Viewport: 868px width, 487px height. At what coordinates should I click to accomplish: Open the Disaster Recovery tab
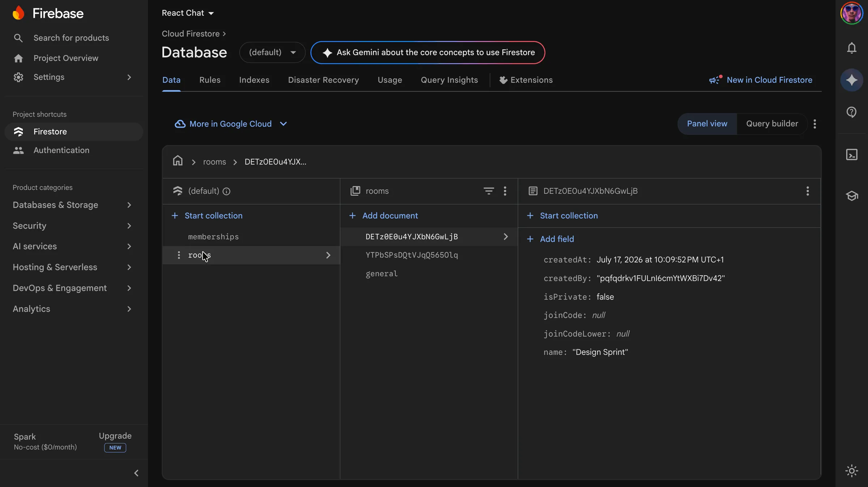(x=323, y=80)
